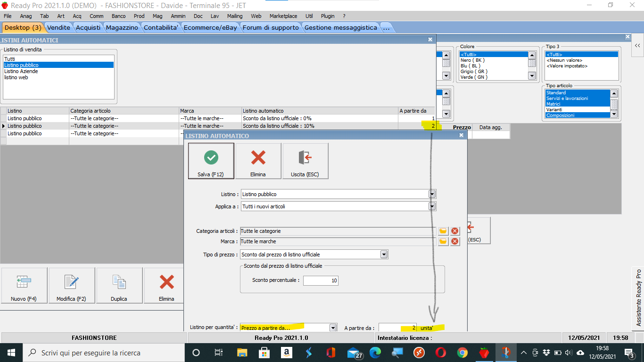This screenshot has height=362, width=644.
Task: Expand Applica a dropdown Tutti i nuovi articoli
Action: (432, 206)
